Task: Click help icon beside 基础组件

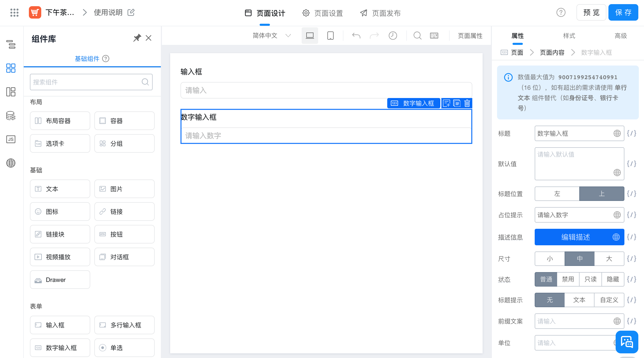Action: click(106, 59)
